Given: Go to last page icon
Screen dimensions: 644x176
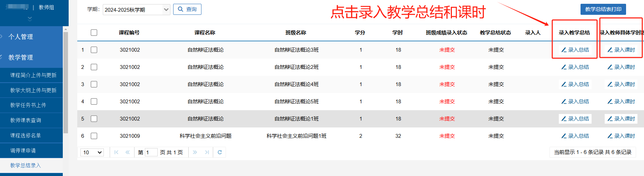Looking at the screenshot, I should pyautogui.click(x=207, y=152).
